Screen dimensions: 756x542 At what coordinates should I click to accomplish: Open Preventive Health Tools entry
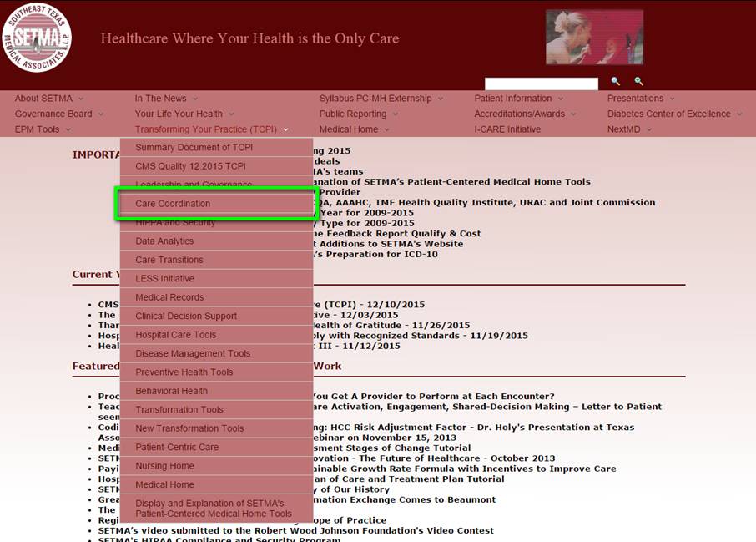(216, 372)
